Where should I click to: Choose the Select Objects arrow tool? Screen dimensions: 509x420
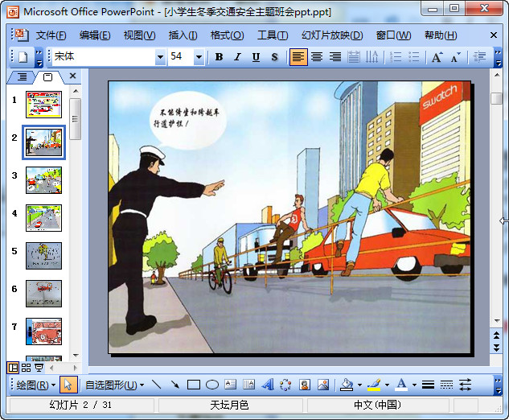click(69, 385)
